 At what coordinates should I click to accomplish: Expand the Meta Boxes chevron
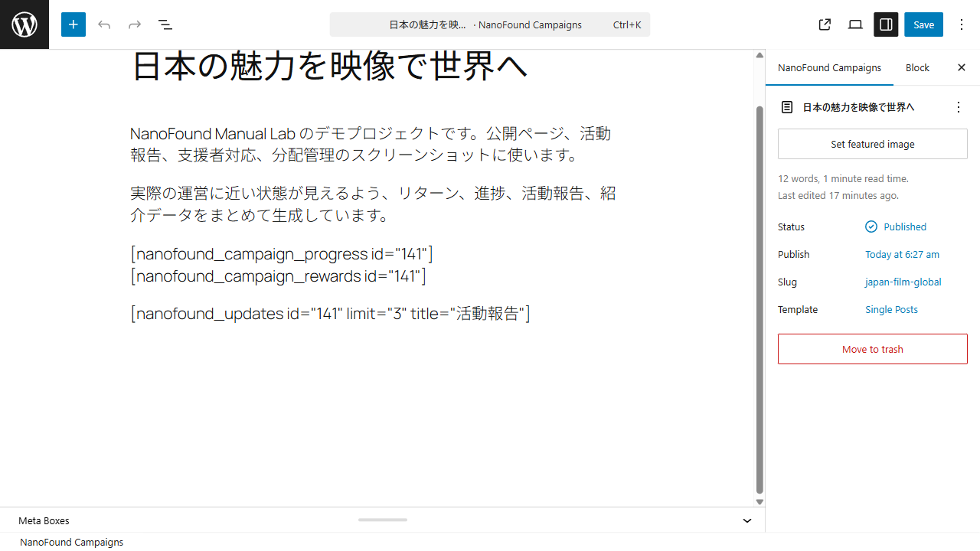pyautogui.click(x=747, y=520)
